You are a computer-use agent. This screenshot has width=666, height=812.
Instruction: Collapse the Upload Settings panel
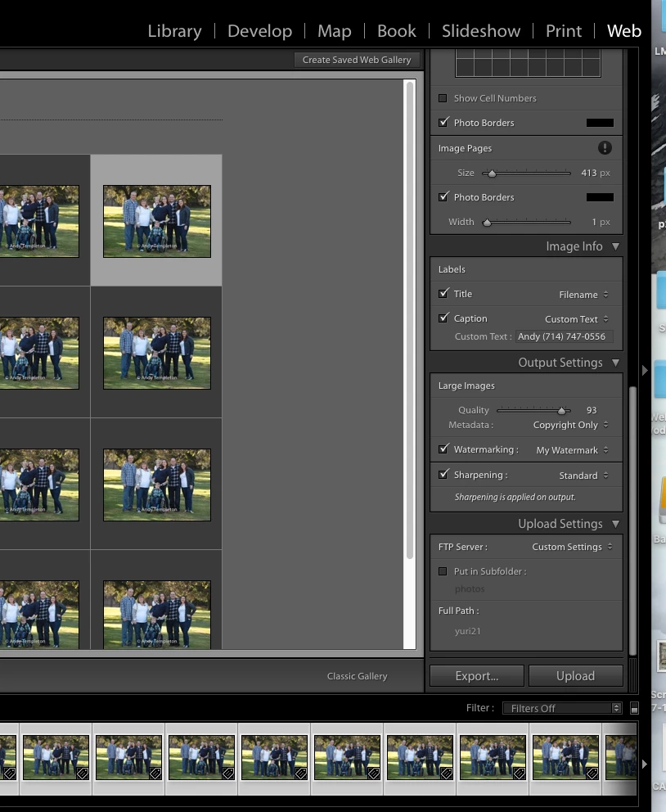tap(615, 524)
